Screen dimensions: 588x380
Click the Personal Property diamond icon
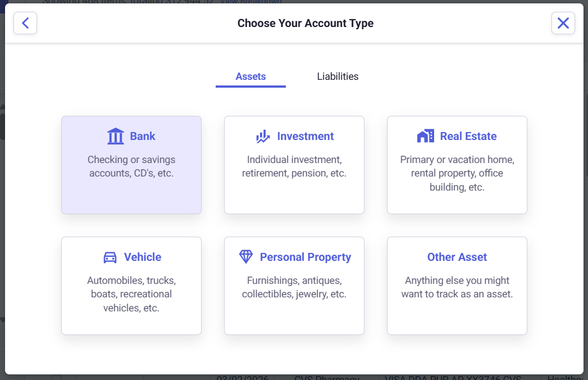click(246, 257)
